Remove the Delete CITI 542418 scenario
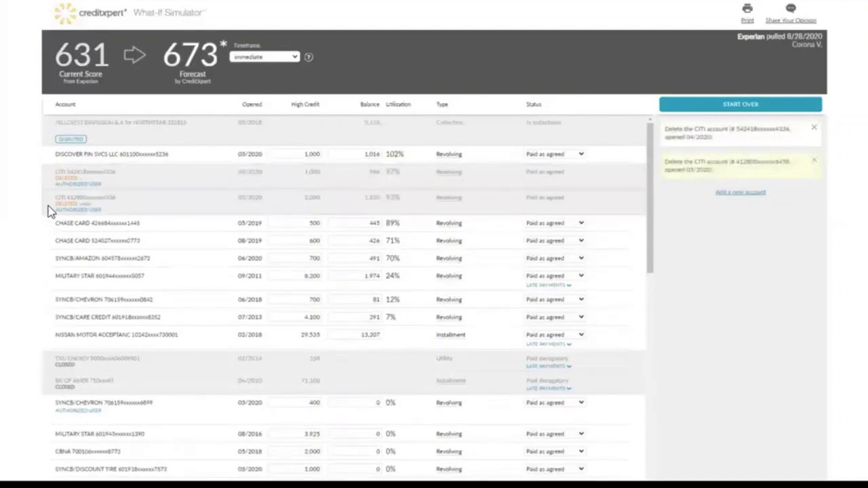 [x=814, y=127]
